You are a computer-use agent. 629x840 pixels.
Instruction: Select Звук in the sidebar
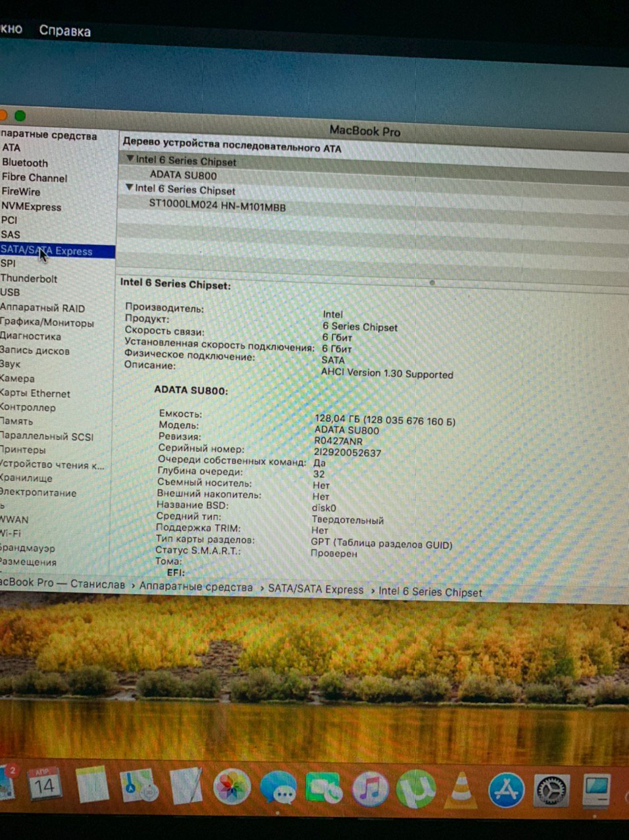click(10, 364)
